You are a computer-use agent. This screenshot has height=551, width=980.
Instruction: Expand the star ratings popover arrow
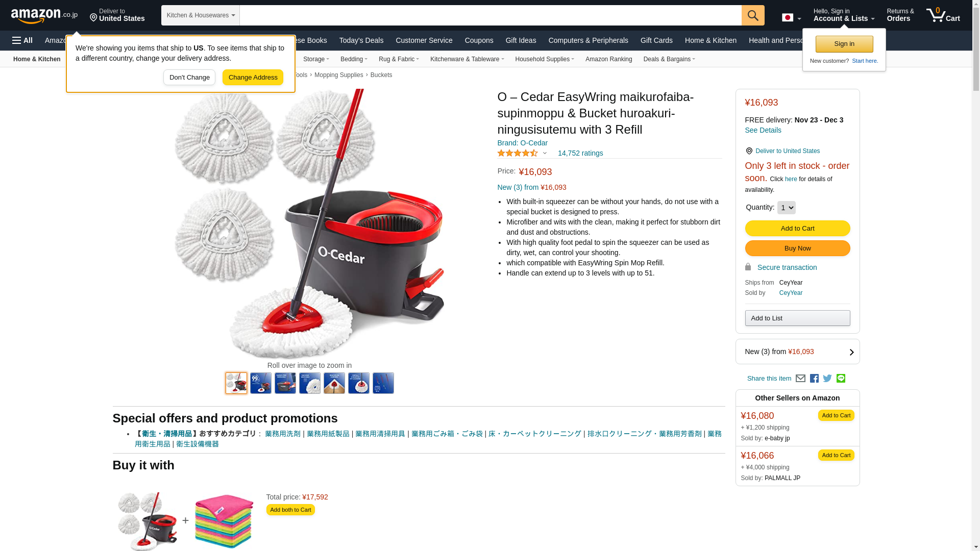545,153
